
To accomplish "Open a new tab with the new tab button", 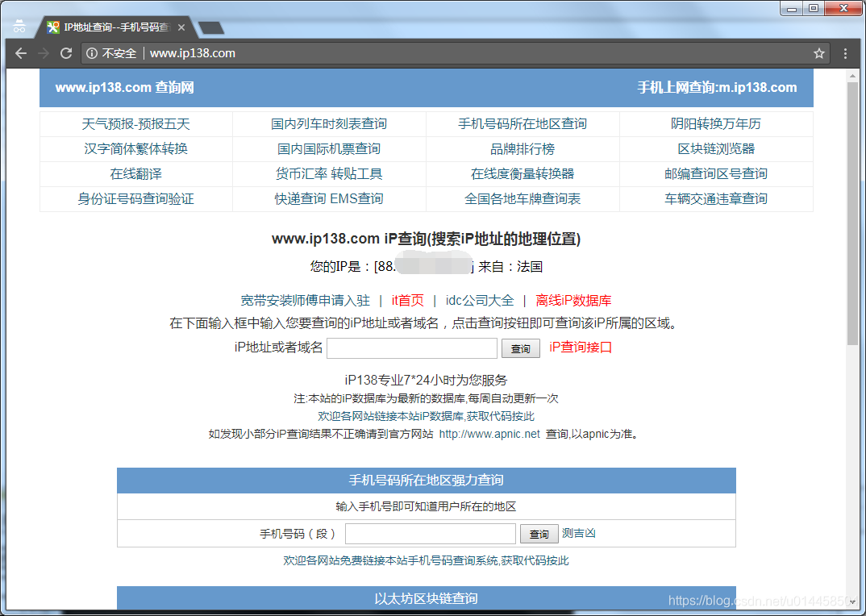I will point(210,27).
